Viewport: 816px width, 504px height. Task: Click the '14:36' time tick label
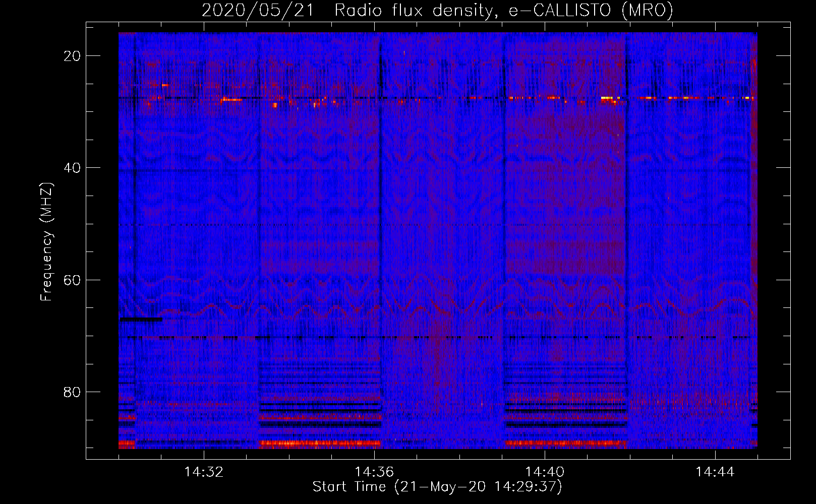click(374, 472)
